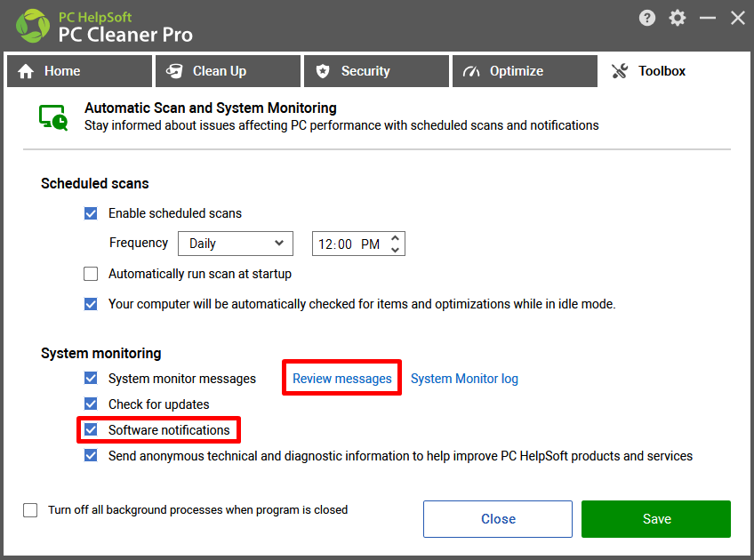The width and height of the screenshot is (754, 560).
Task: Click the Optimize gauge icon
Action: click(x=471, y=72)
